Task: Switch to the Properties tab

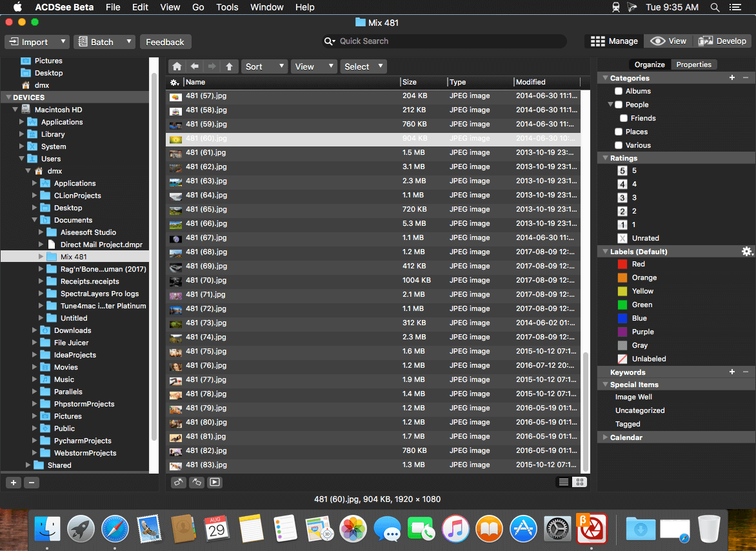Action: 693,65
